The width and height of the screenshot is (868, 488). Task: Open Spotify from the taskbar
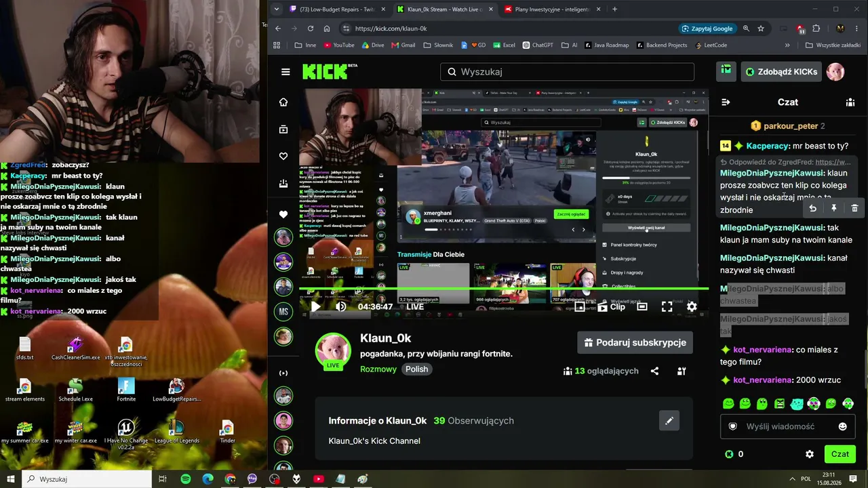pyautogui.click(x=186, y=479)
